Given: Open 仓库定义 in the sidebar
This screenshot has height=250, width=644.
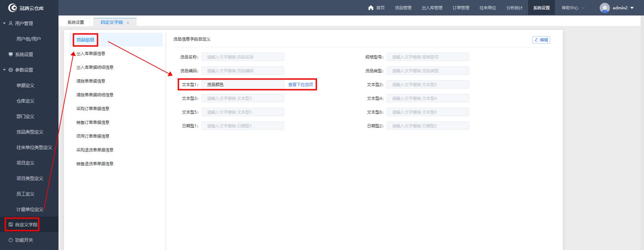Looking at the screenshot, I should pyautogui.click(x=25, y=101).
